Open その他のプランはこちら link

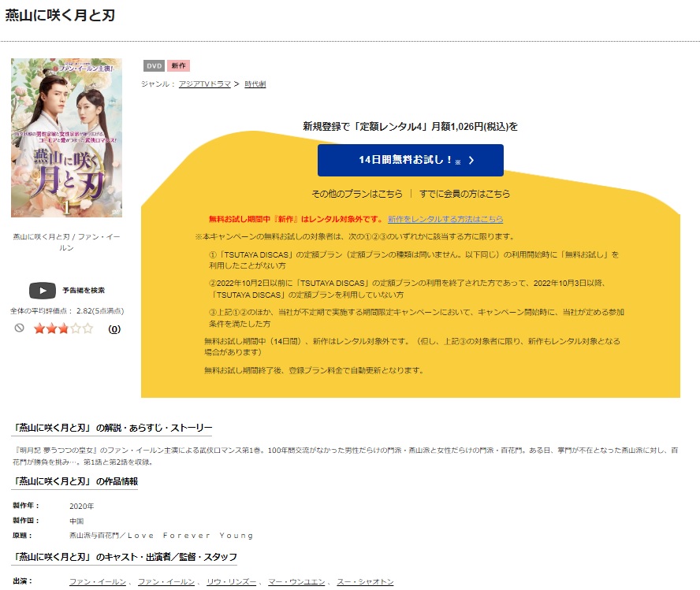click(x=357, y=194)
